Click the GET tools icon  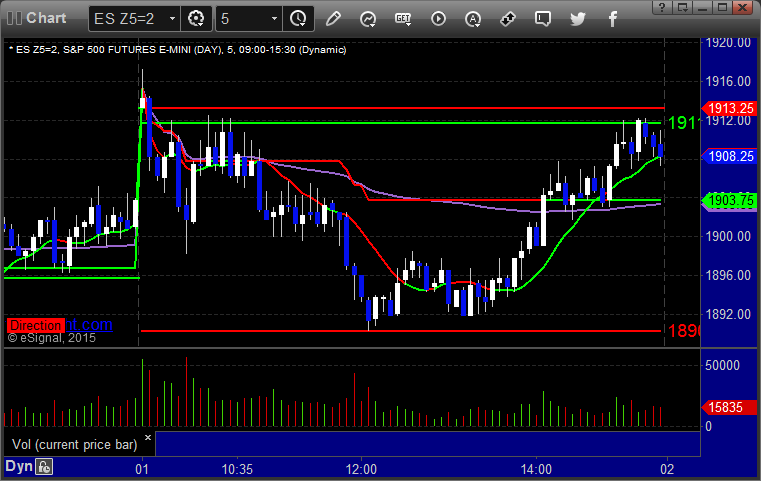(403, 19)
